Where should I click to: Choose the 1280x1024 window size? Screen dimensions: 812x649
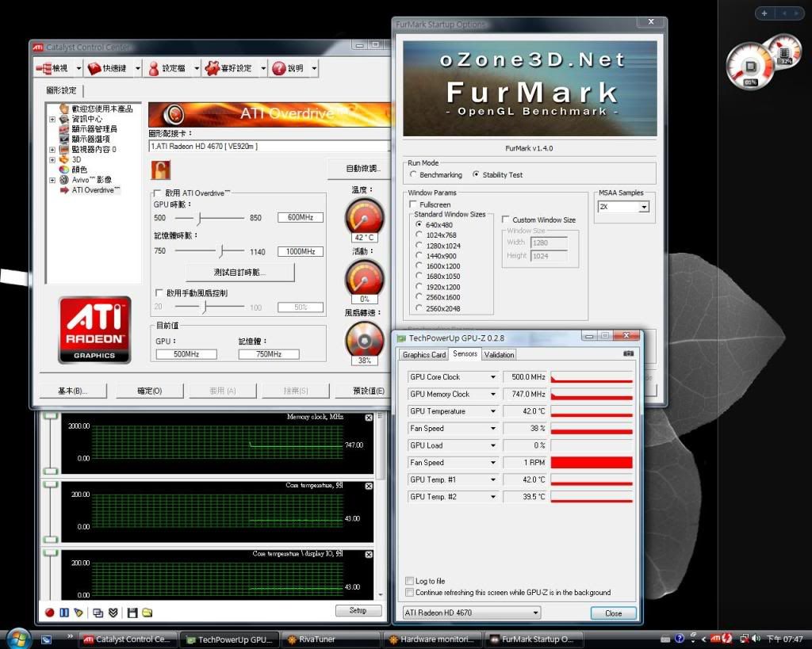pyautogui.click(x=419, y=246)
